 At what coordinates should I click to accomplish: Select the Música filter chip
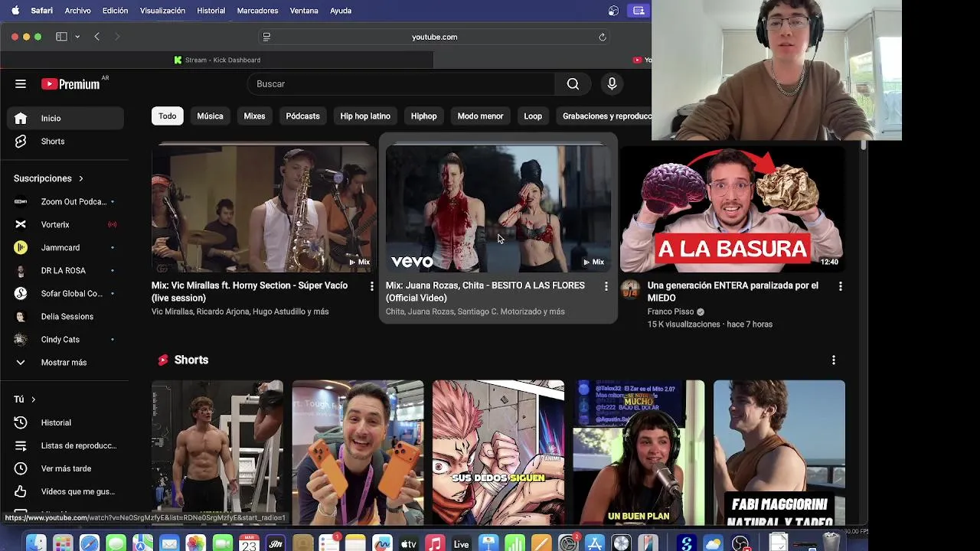click(210, 116)
